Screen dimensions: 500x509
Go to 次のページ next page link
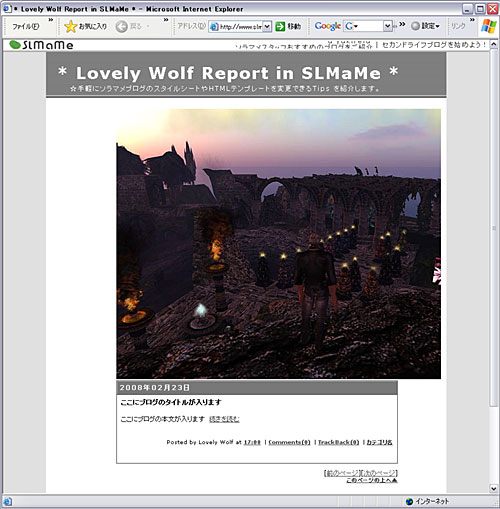379,473
